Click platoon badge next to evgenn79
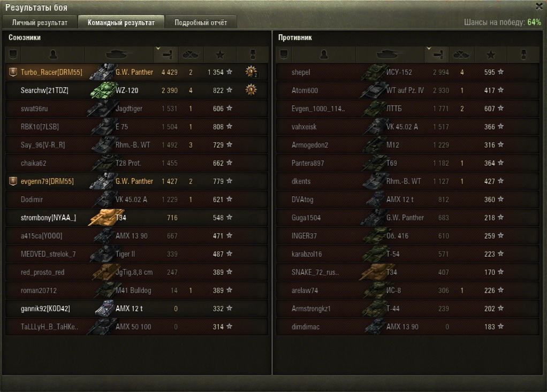 [13, 181]
